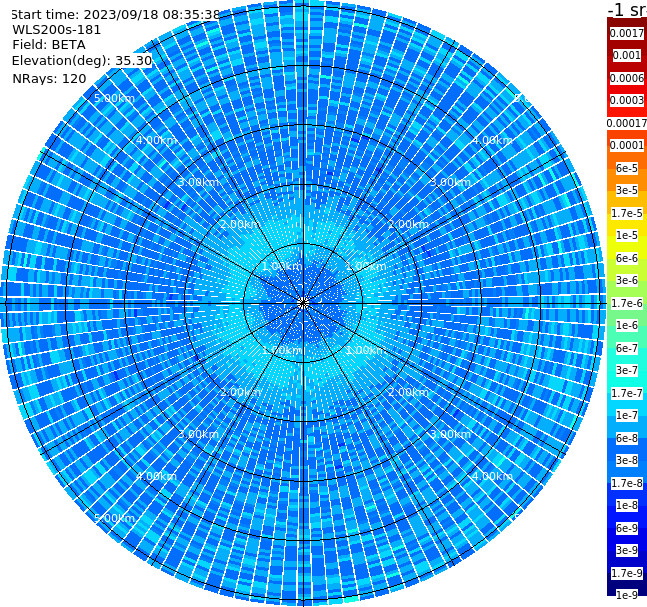This screenshot has height=607, width=647.
Task: Click the lower-left 5.00km range label
Action: pyautogui.click(x=114, y=518)
